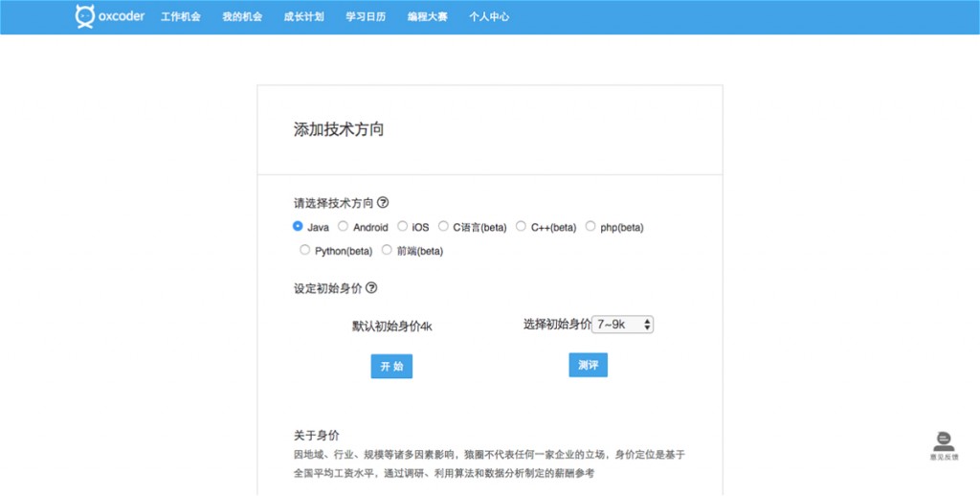Go to 我的机会 in navigation

(242, 17)
